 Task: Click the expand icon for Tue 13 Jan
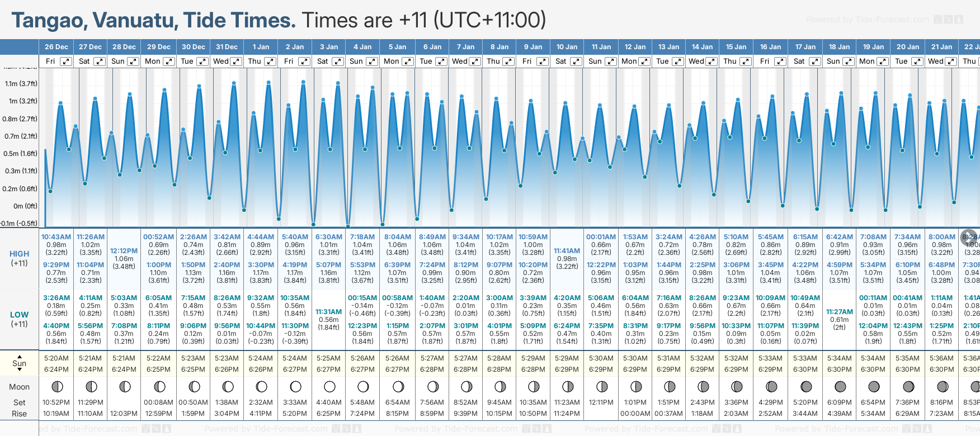[677, 61]
